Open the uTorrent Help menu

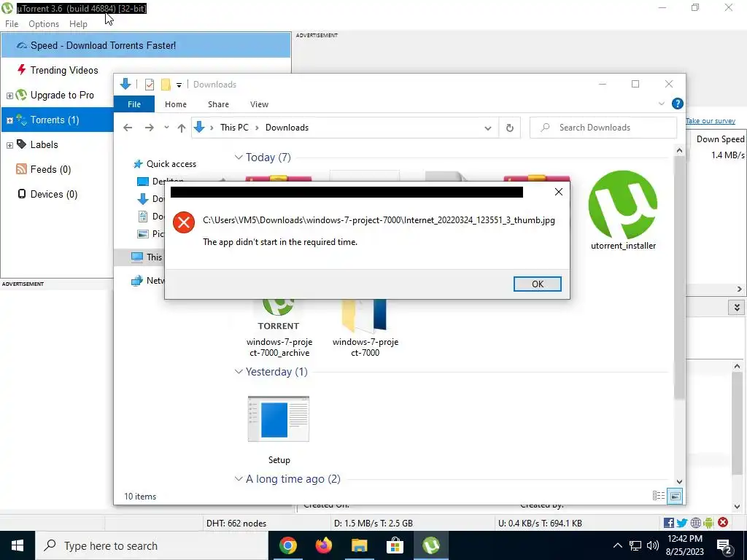[78, 24]
